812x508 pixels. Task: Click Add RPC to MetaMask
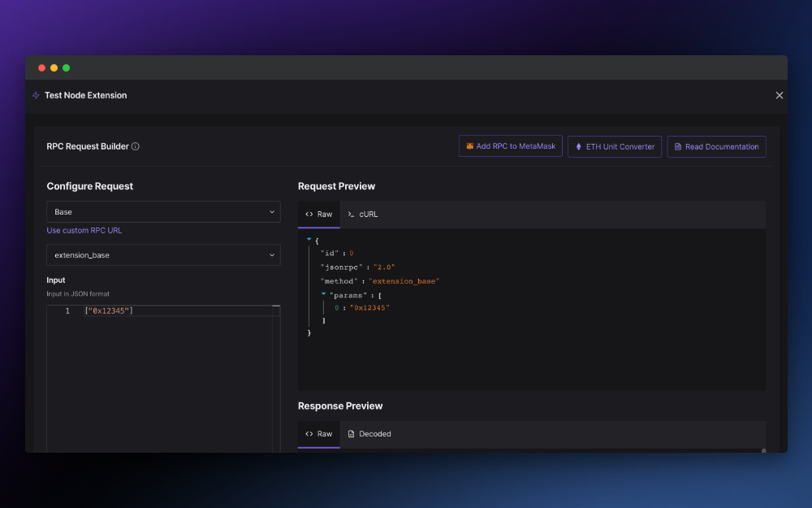coord(510,146)
